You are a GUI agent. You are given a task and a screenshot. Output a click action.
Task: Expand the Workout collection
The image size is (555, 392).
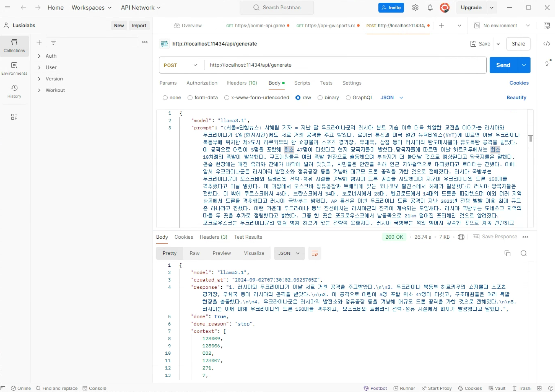[39, 90]
